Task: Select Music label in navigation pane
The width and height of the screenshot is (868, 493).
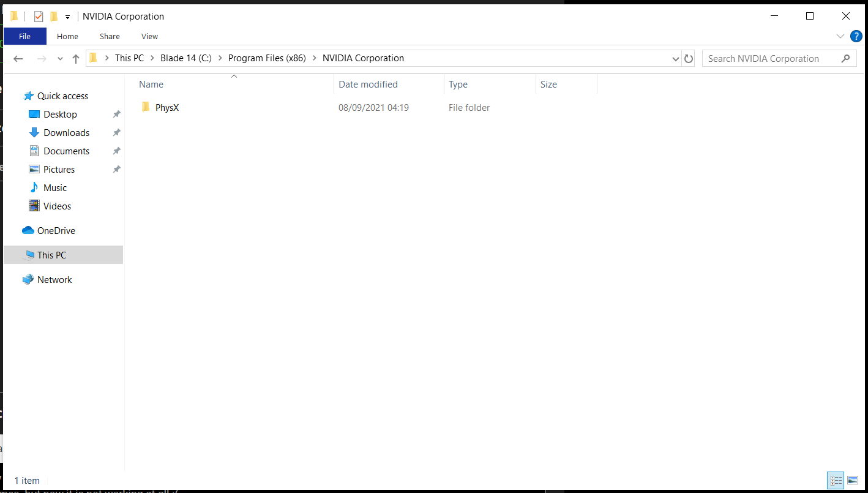Action: tap(55, 188)
